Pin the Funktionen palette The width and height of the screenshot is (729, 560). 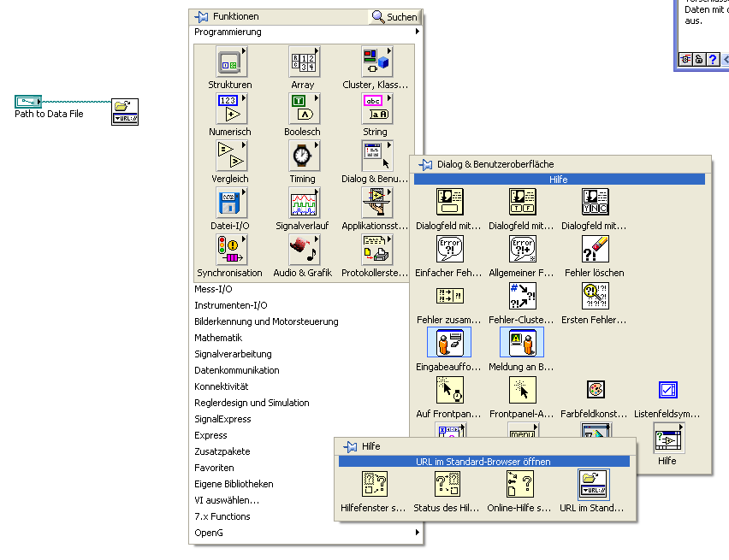coord(201,17)
